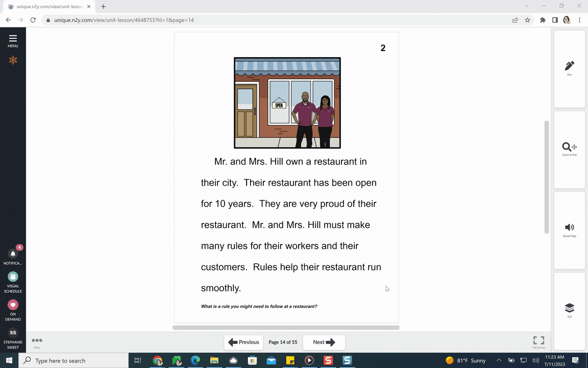Screen dimensions: 588x368
Task: Open the clock showing 11:23 AM
Action: point(555,360)
